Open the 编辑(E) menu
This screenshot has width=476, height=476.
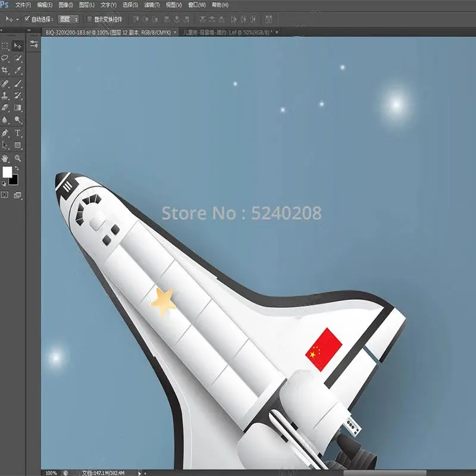click(45, 5)
